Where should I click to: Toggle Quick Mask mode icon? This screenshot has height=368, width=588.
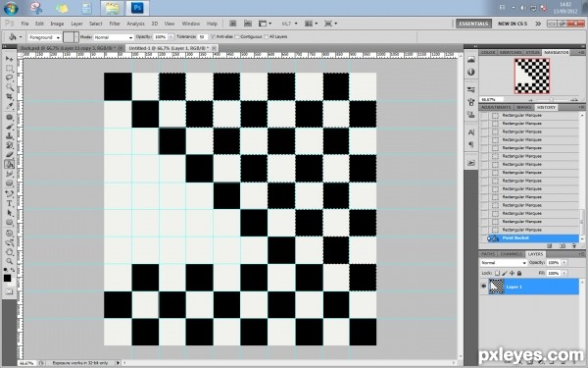coord(9,291)
